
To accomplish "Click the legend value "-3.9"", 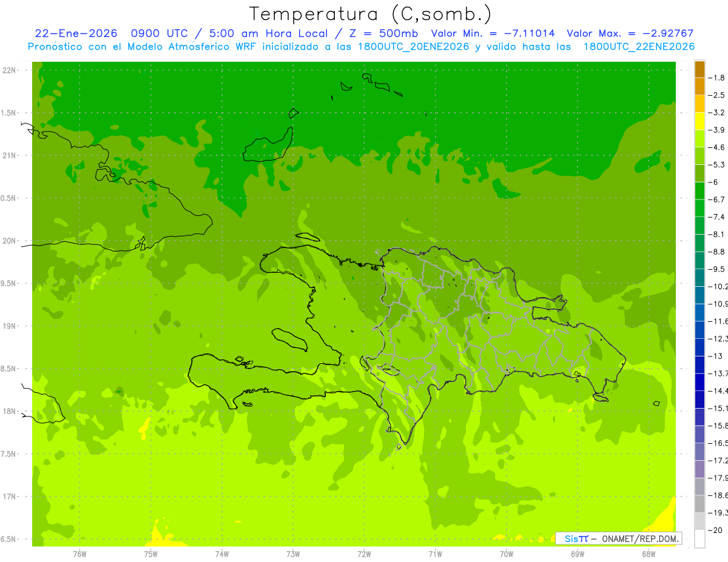I will click(x=718, y=130).
